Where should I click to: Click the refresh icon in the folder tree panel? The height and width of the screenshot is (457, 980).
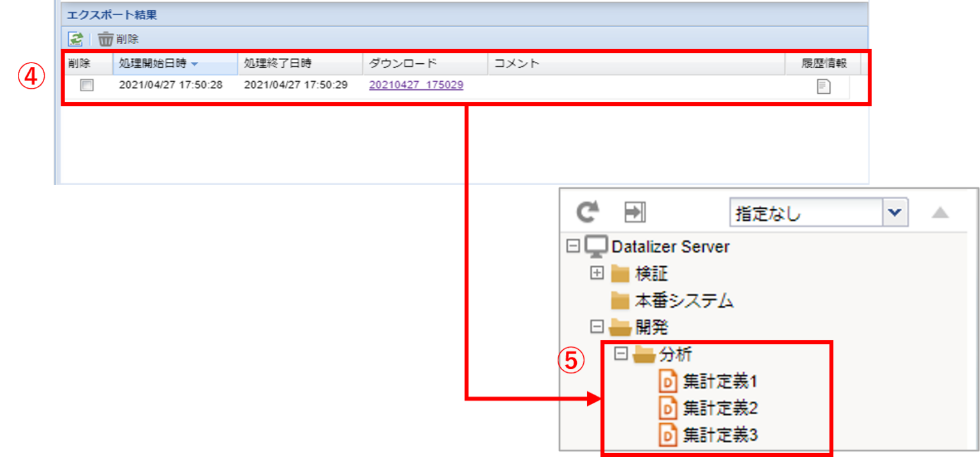[587, 212]
